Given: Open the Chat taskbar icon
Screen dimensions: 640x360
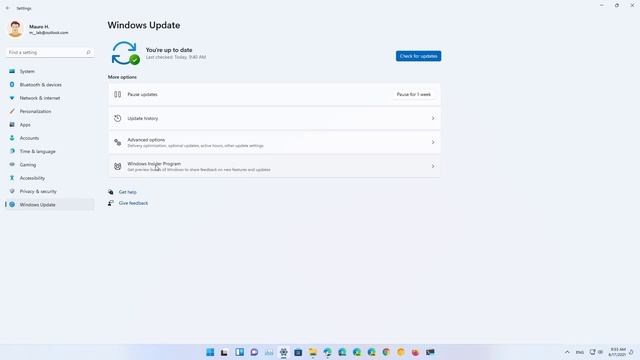Looking at the screenshot, I should tap(254, 352).
